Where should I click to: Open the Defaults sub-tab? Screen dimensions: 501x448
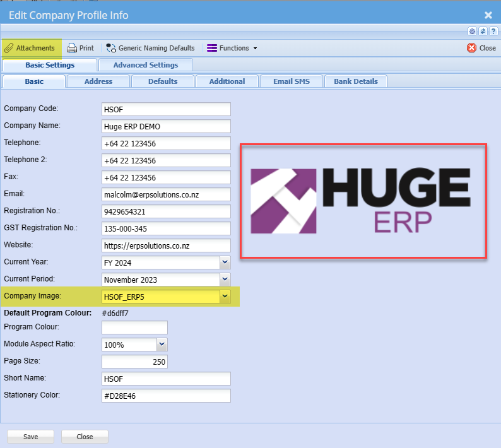[x=163, y=81]
